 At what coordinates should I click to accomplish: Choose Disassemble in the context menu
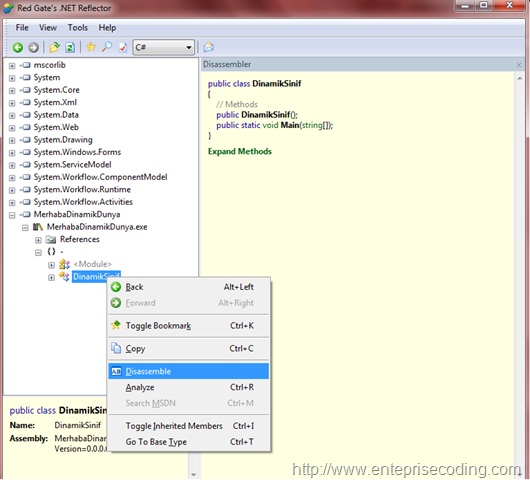pyautogui.click(x=189, y=371)
